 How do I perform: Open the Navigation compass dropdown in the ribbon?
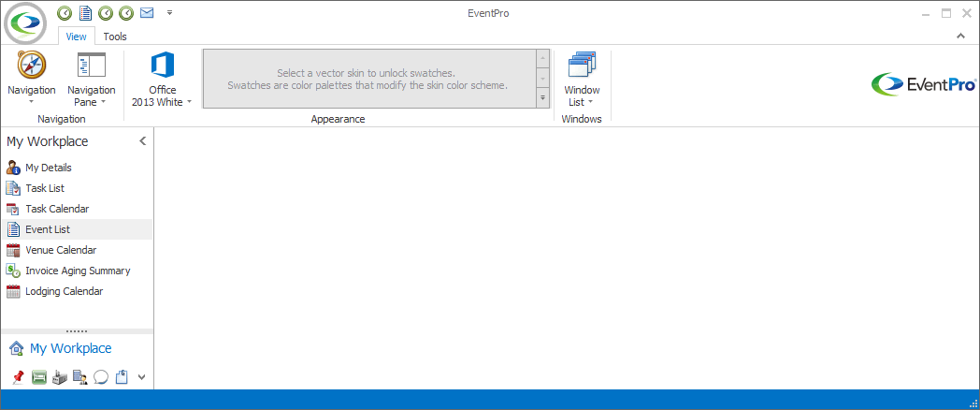coord(31,80)
